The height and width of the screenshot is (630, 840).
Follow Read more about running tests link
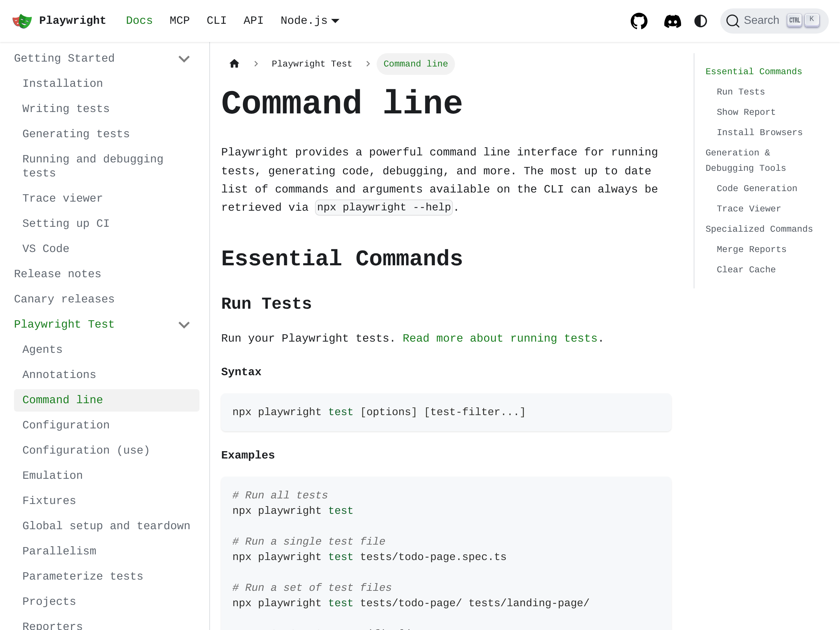(500, 338)
